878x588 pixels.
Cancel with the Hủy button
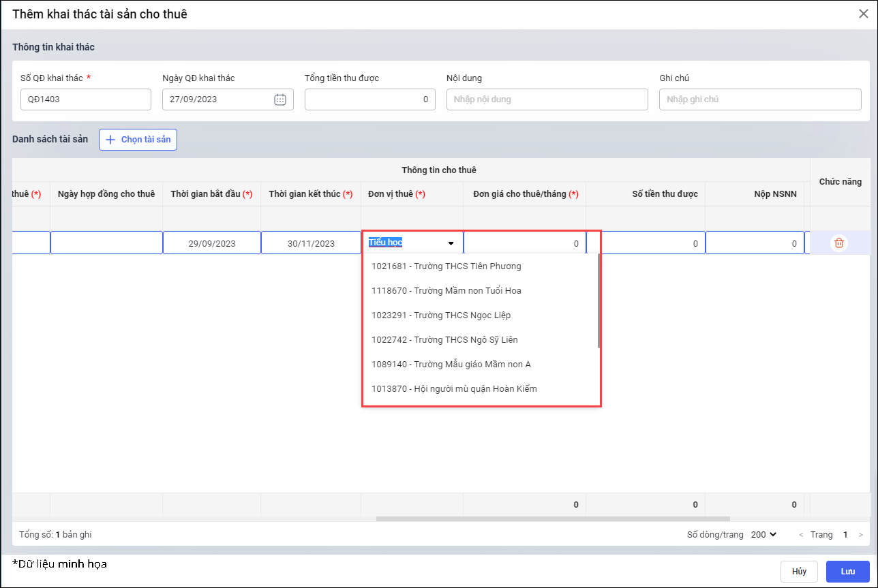[x=799, y=572]
